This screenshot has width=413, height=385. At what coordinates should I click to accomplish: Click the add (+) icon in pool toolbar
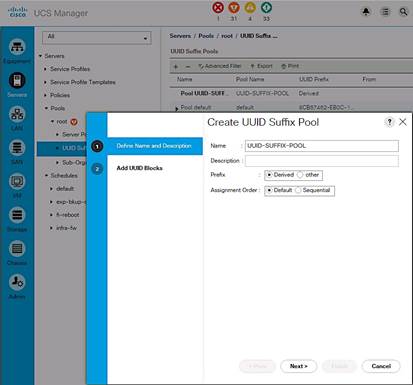pos(176,66)
